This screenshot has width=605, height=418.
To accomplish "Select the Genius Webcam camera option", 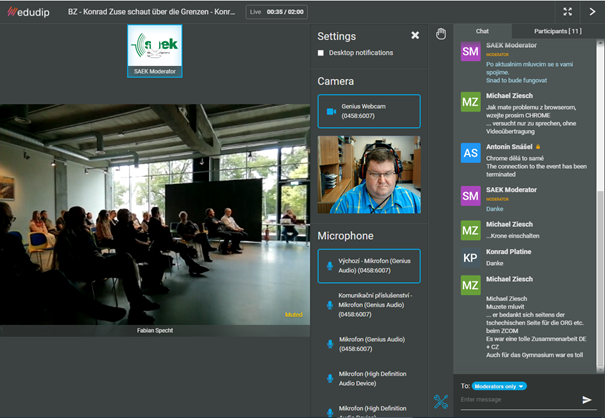I will click(369, 111).
